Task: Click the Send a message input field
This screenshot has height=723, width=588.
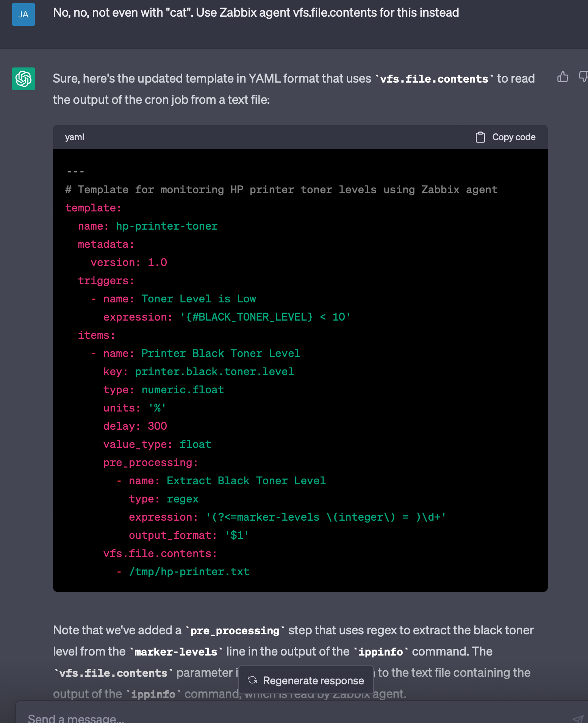Action: [x=265, y=716]
